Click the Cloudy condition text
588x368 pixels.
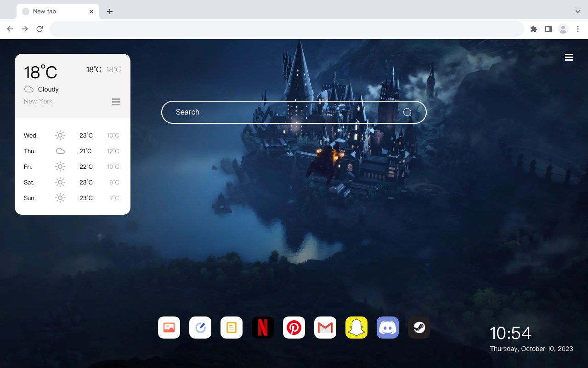click(x=48, y=89)
